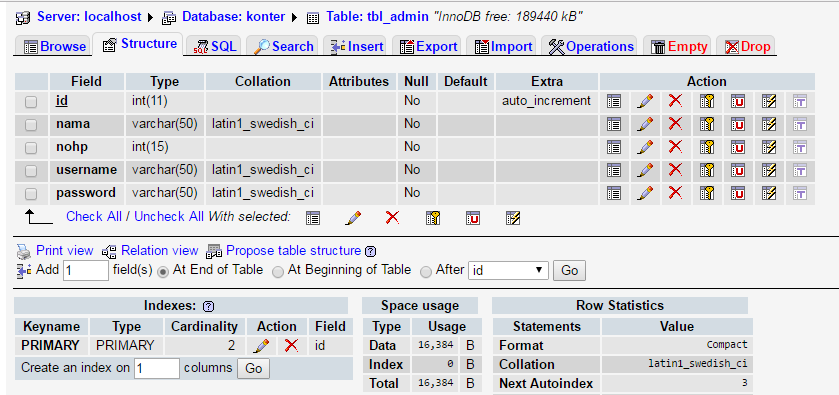Viewport: 839px width, 395px height.
Task: Open Database: konter breadcrumb
Action: 233,17
